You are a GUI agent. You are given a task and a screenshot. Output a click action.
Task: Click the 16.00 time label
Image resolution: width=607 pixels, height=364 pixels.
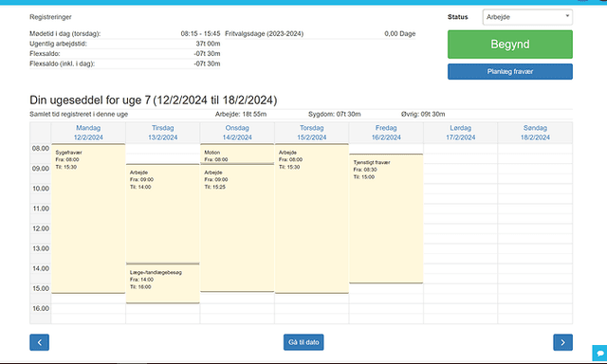(41, 309)
